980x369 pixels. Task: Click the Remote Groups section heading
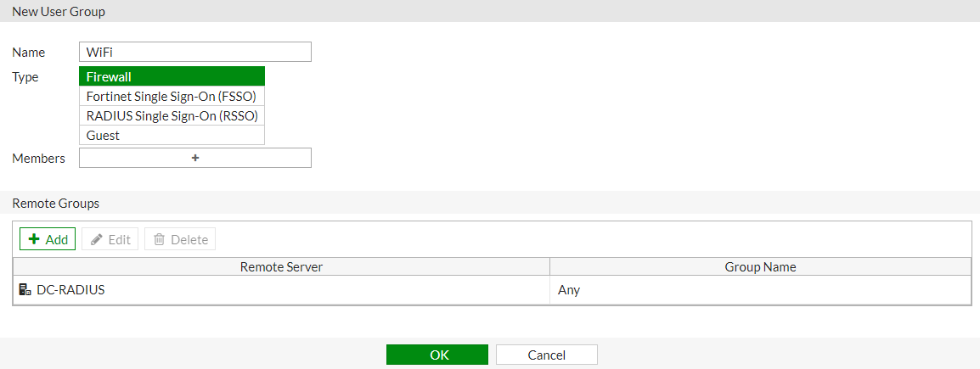coord(55,204)
